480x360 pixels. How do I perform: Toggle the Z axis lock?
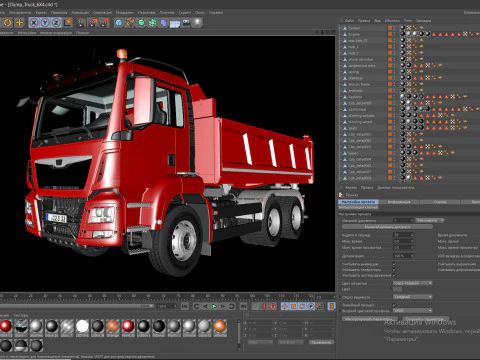(56, 23)
